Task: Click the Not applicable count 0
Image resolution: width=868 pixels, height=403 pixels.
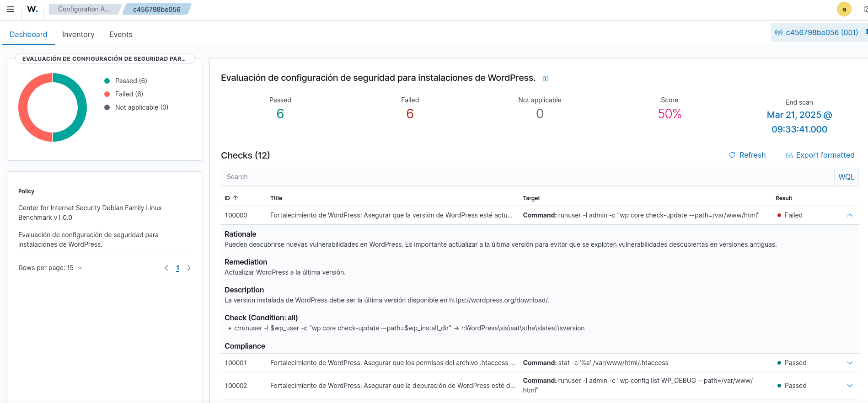Action: (x=540, y=114)
